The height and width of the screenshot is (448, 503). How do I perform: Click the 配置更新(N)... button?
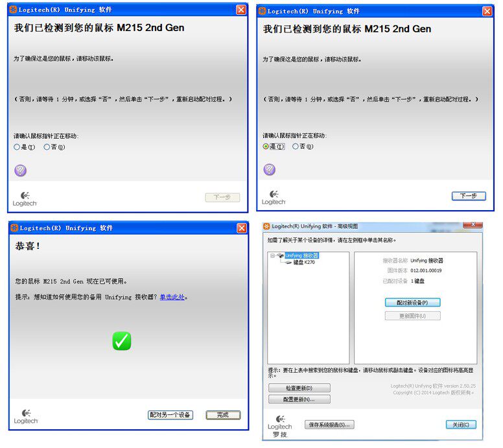pos(299,399)
